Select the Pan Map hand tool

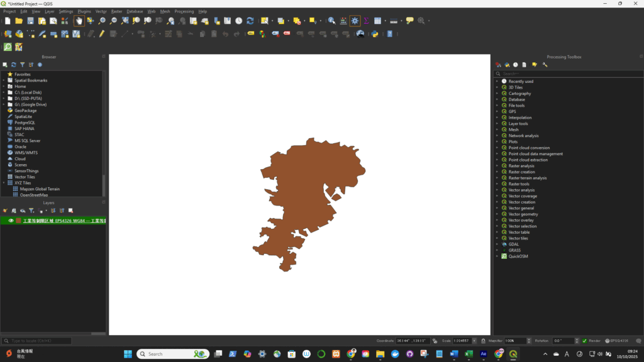point(79,21)
